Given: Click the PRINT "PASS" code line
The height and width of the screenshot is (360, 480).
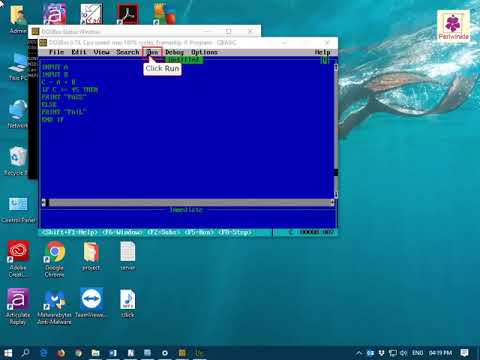Looking at the screenshot, I should point(64,97).
